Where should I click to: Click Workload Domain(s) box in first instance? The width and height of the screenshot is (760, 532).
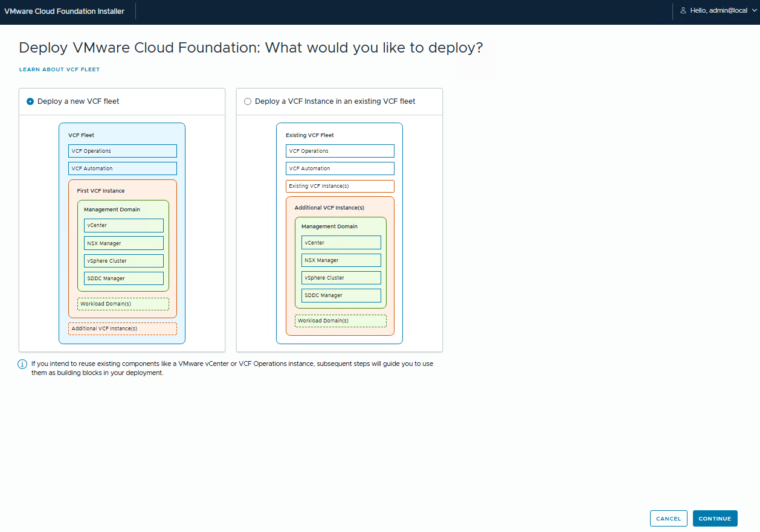pyautogui.click(x=123, y=304)
